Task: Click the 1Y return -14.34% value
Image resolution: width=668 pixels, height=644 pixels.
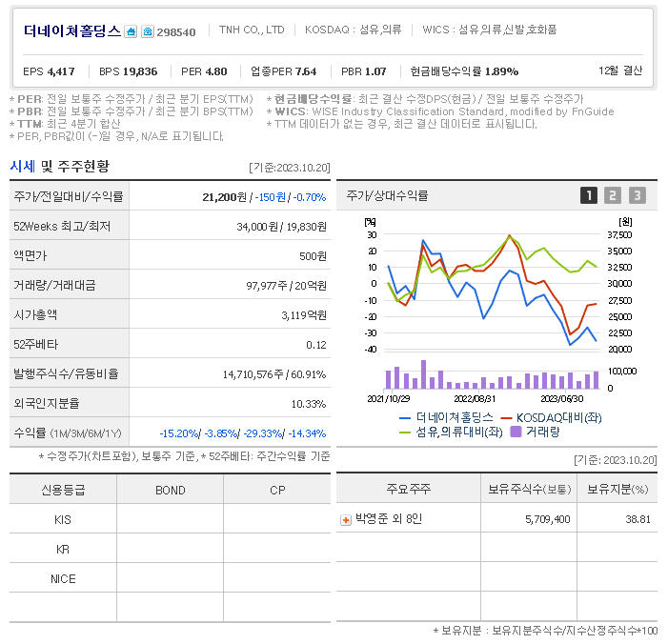Action: pos(307,433)
